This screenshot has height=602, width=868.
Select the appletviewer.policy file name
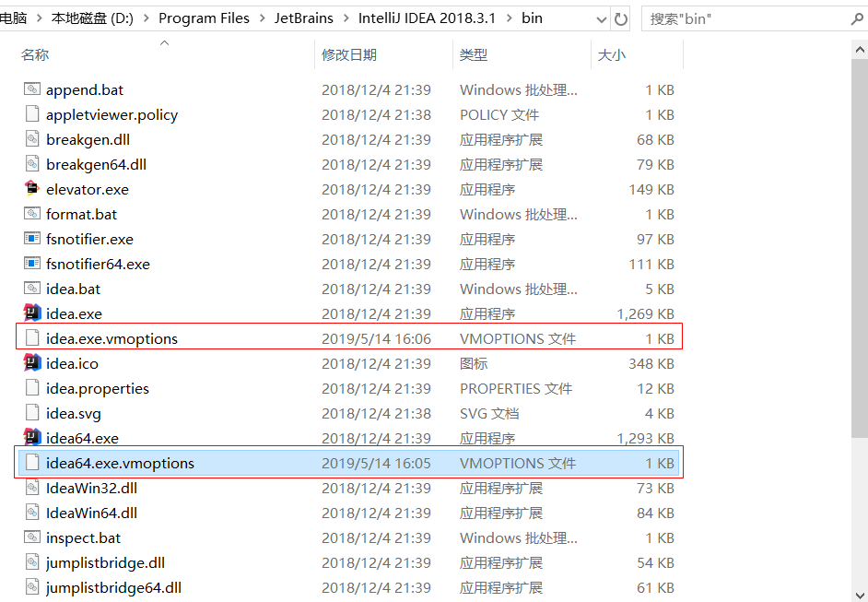coord(111,114)
